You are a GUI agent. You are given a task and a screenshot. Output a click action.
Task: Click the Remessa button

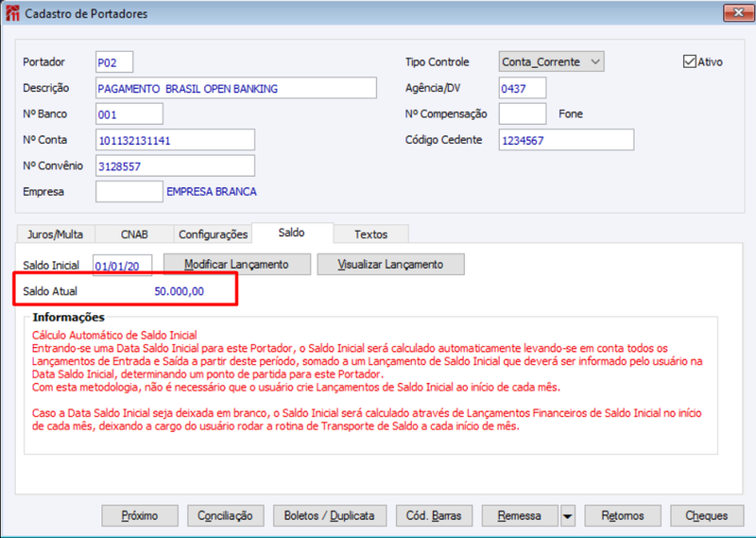[519, 516]
